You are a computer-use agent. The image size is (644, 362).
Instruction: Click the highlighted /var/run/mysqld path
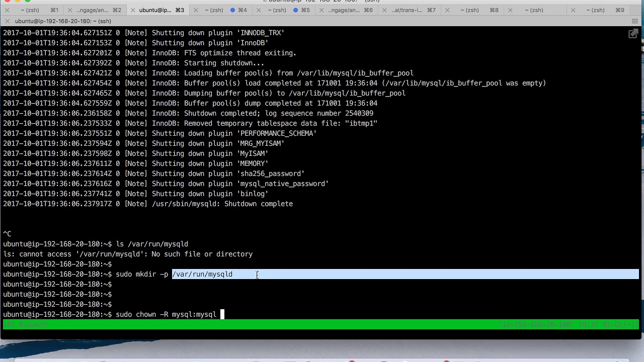[x=202, y=274]
